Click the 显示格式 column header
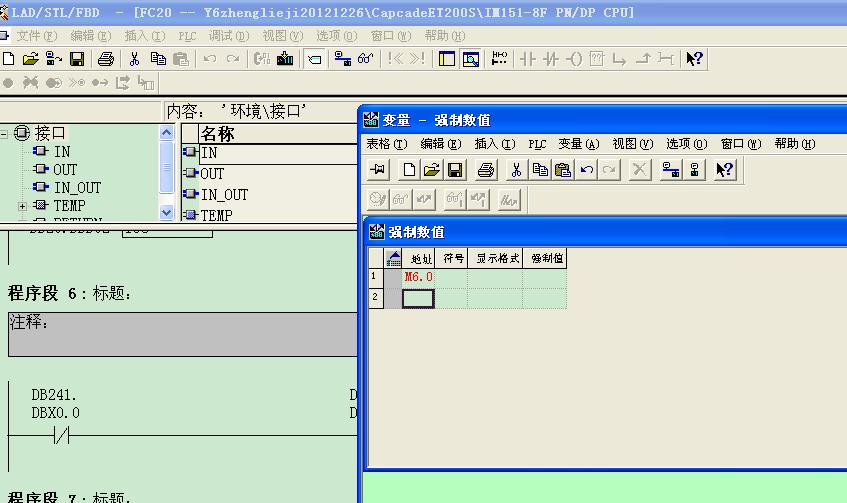 pos(495,258)
